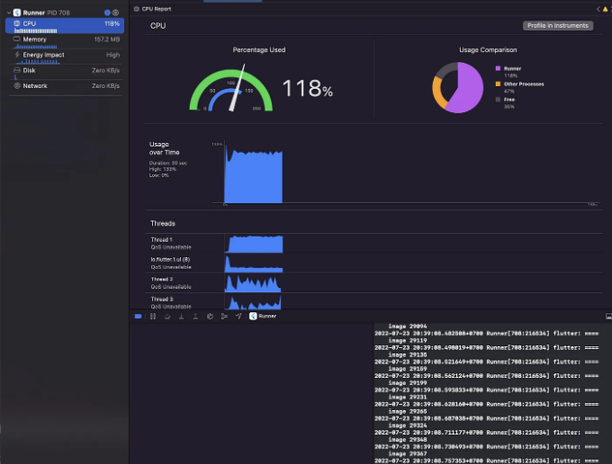Click the yellow warning triangle icon

tap(605, 9)
